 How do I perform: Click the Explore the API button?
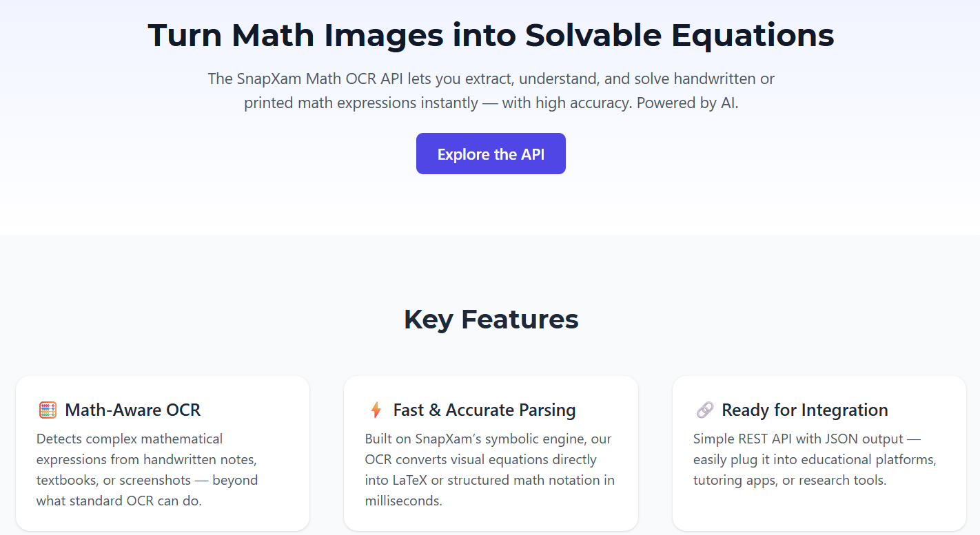(x=491, y=153)
